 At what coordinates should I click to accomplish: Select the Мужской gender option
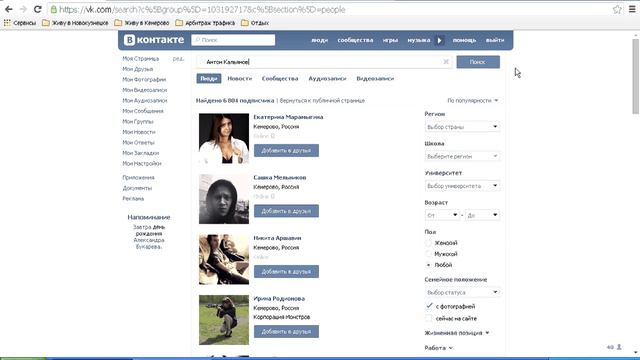point(428,254)
